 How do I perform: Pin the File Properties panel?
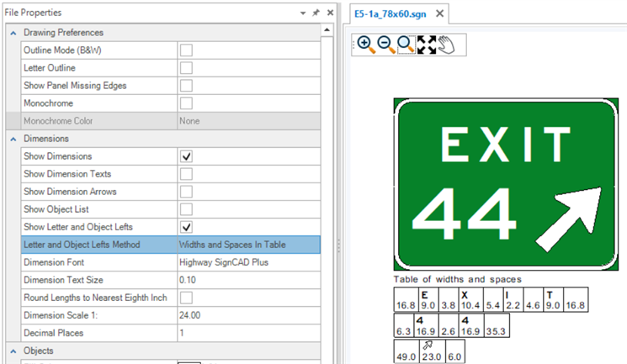click(x=315, y=13)
